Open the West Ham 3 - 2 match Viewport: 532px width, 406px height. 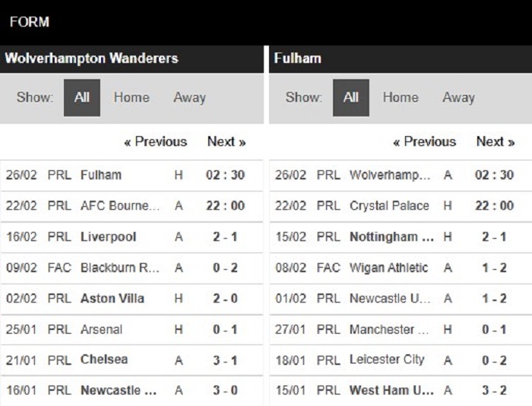point(401,391)
